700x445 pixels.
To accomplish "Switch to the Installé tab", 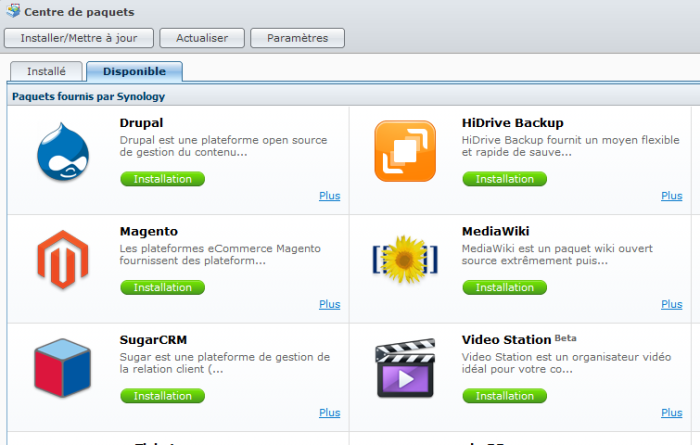I will tap(46, 72).
